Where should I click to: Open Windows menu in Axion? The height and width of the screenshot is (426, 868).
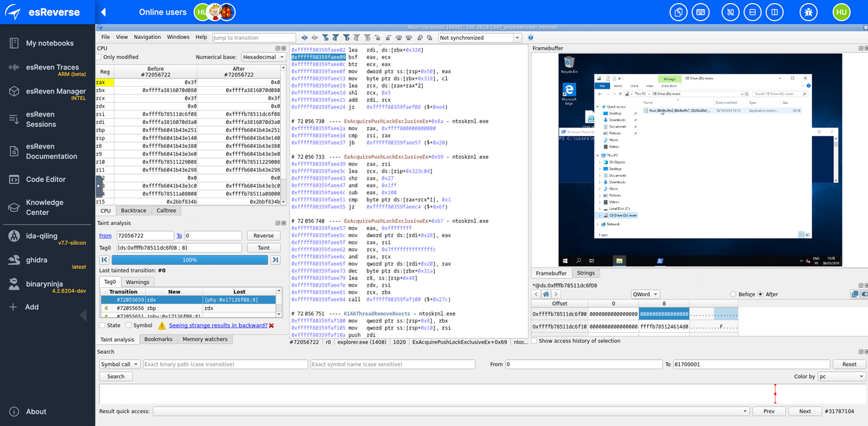178,37
